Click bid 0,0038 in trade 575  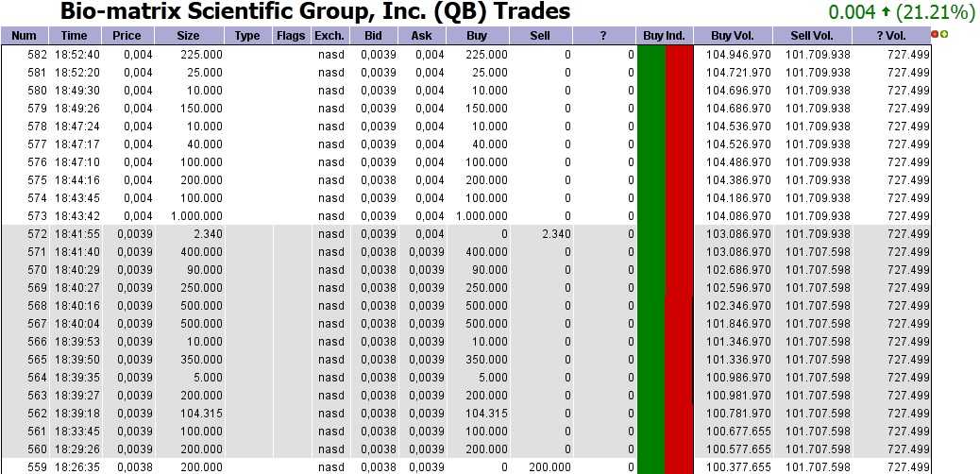coord(379,180)
